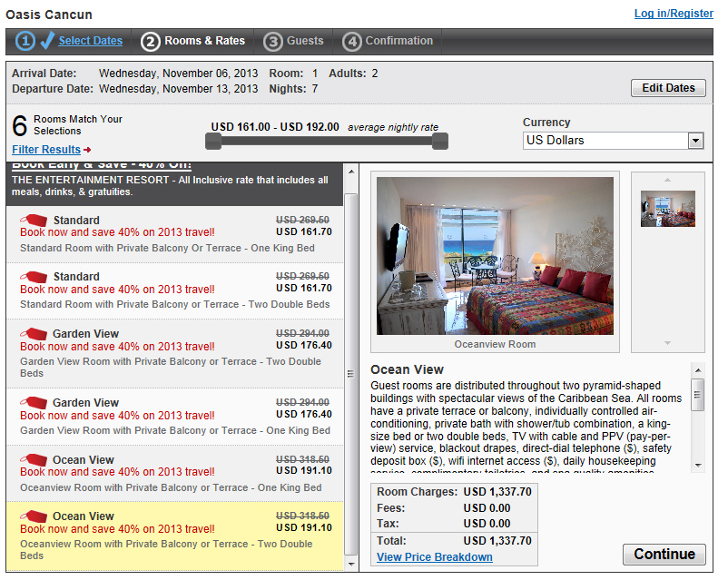Screen dimensions: 728x580
Task: Click the left handle of the nightly rate slider
Action: point(213,142)
